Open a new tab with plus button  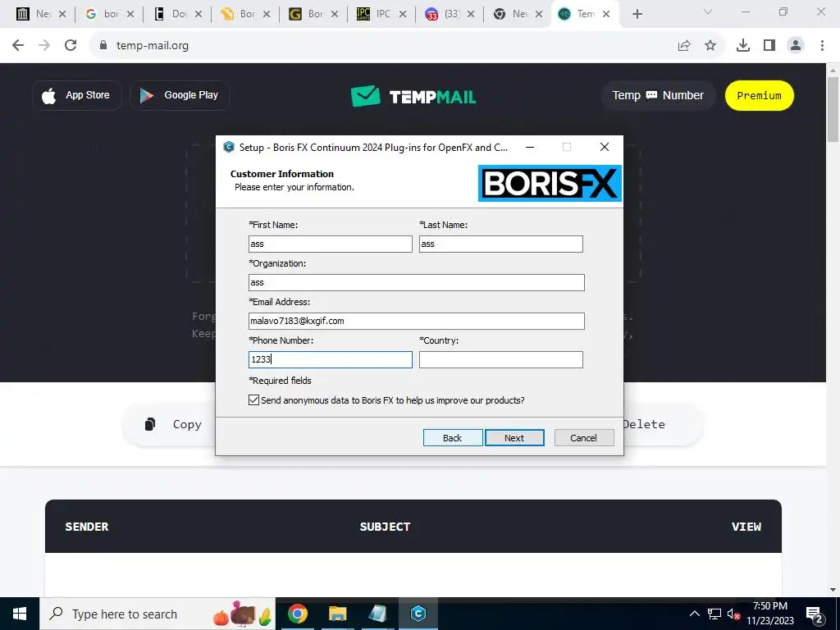tap(637, 15)
